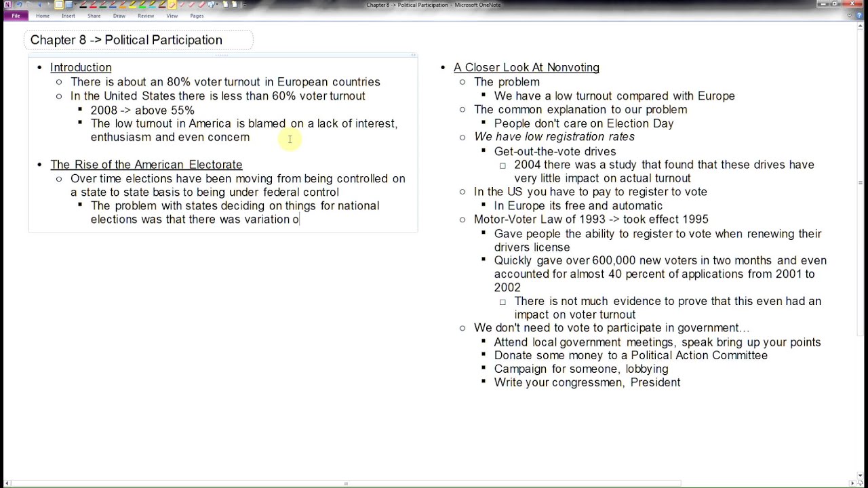Click 'People don't care on Election Day'
Image resolution: width=868 pixels, height=488 pixels.
[x=584, y=123]
